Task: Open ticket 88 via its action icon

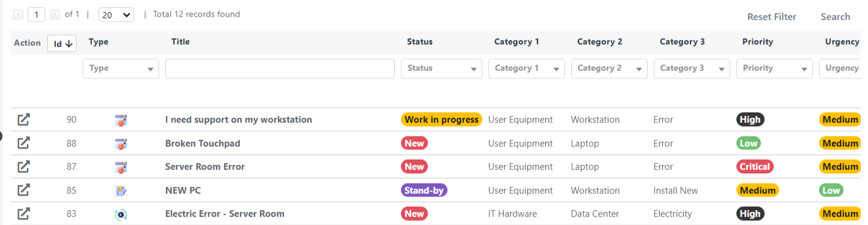Action: 23,143
